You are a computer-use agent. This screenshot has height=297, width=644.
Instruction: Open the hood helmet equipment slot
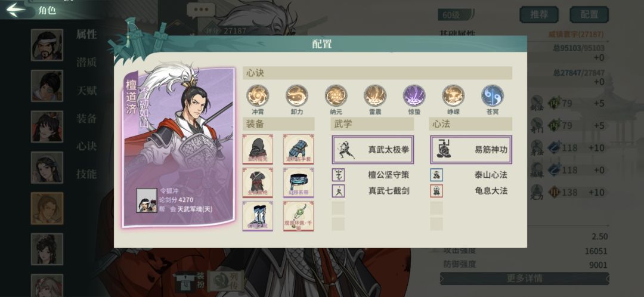pyautogui.click(x=258, y=149)
